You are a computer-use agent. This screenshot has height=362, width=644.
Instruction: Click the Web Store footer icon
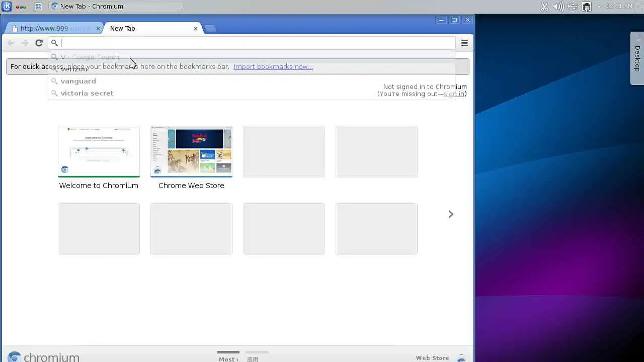click(x=461, y=358)
